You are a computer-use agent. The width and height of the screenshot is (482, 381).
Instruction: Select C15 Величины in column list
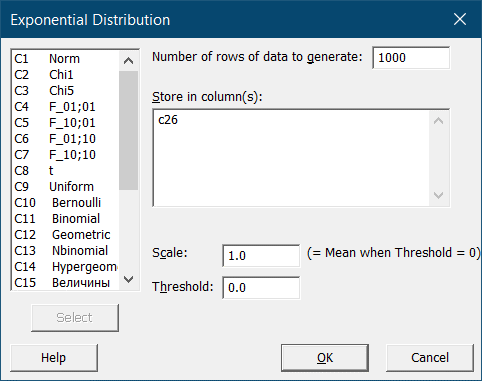pos(65,283)
